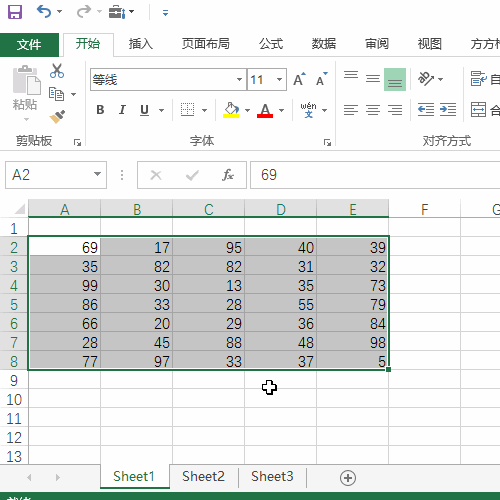The image size is (500, 500).
Task: Toggle italic formatting
Action: pyautogui.click(x=122, y=110)
